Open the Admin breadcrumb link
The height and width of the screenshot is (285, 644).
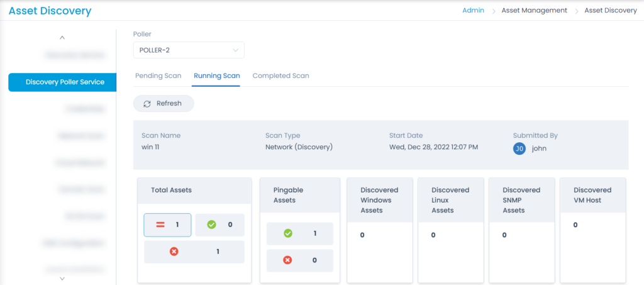coord(473,11)
